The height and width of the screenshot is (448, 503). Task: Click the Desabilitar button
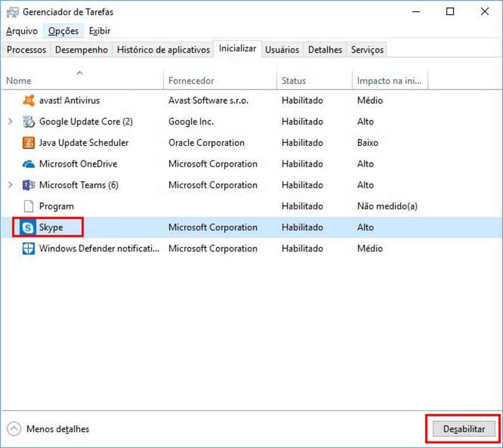point(464,429)
